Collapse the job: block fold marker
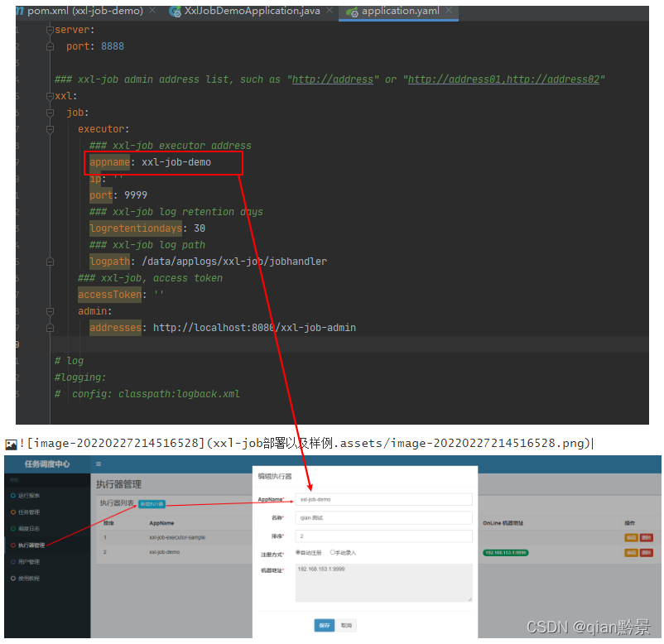 pyautogui.click(x=50, y=113)
